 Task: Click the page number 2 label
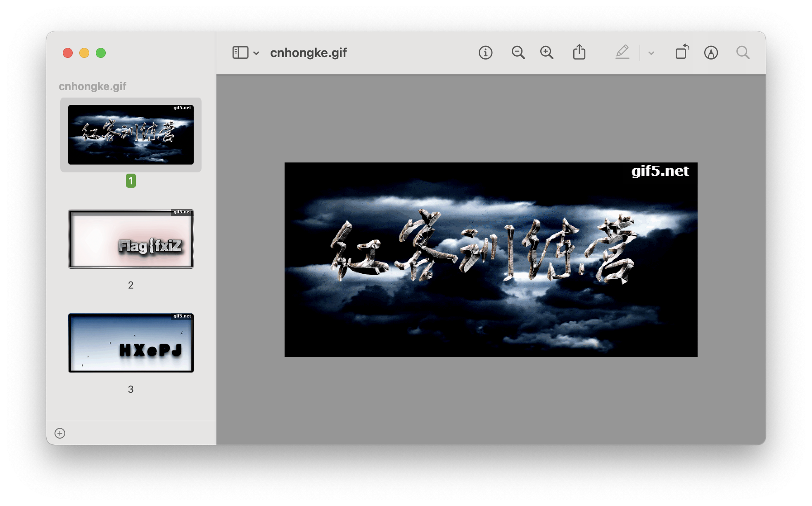(131, 285)
